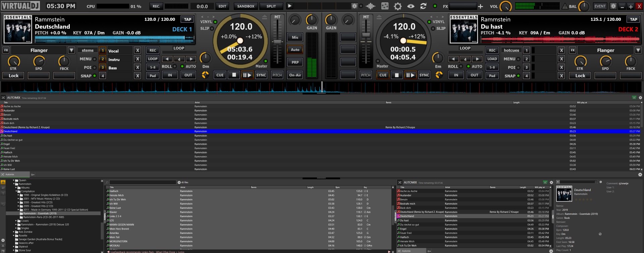Screen dimensions: 644x253
Task: Open the settings gear in top toolbar
Action: point(398,6)
